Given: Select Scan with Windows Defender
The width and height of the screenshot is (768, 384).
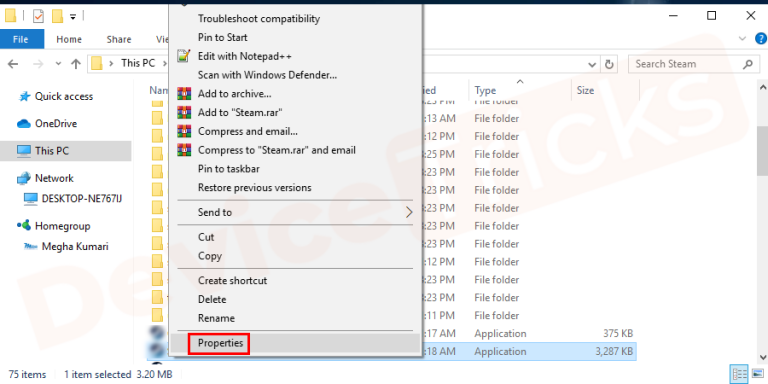Looking at the screenshot, I should click(267, 75).
